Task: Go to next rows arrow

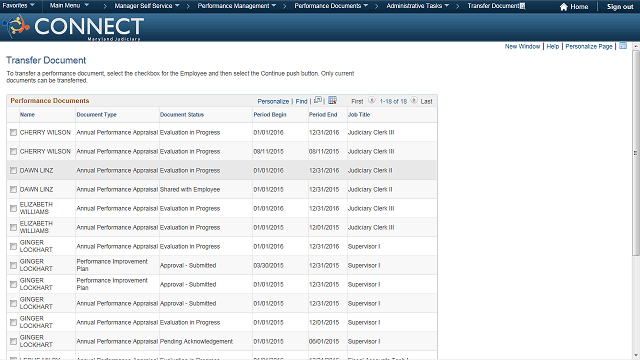Action: 414,100
